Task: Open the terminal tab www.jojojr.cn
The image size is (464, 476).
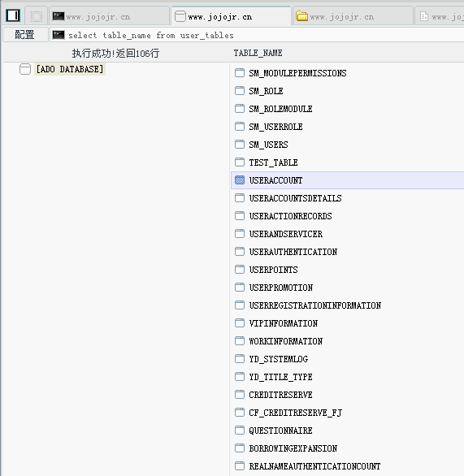Action: [110, 16]
